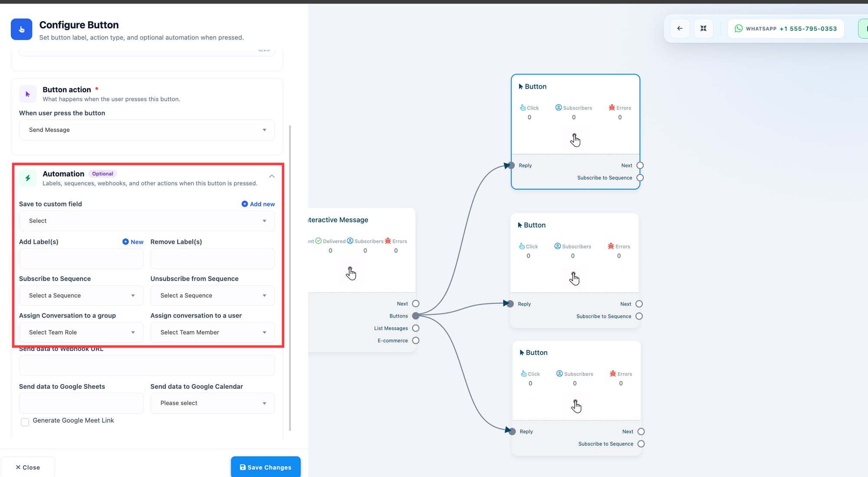Click the Subscribers icon in middle Button node
The height and width of the screenshot is (477, 868).
[x=558, y=246]
